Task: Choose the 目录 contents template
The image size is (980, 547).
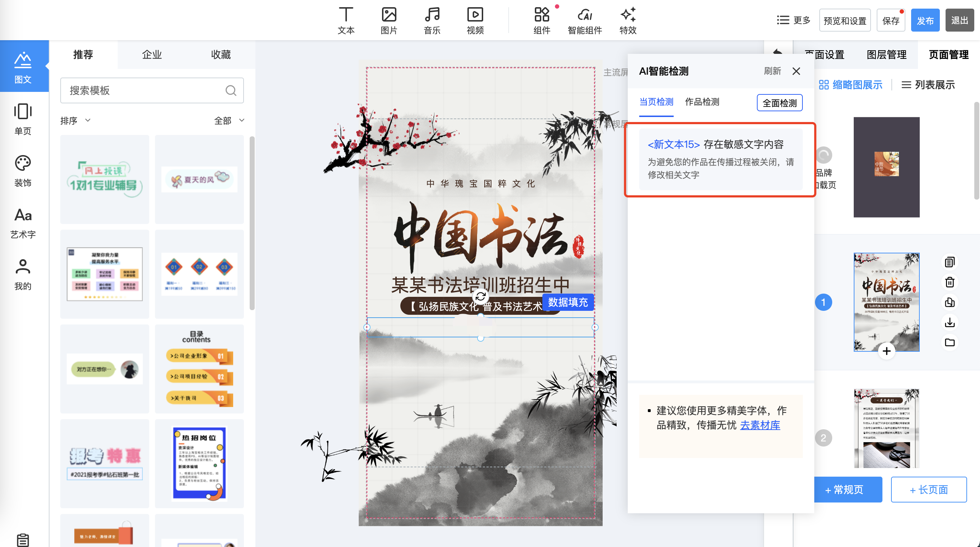Action: [x=199, y=369]
